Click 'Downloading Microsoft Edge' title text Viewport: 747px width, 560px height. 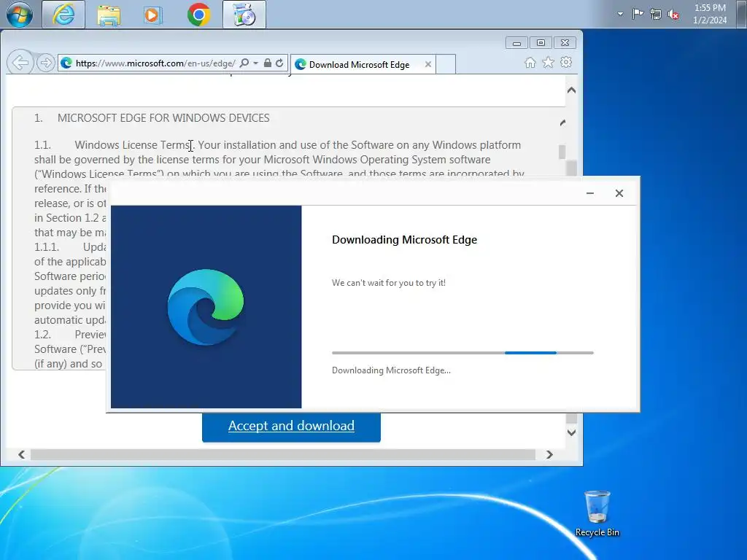click(x=404, y=239)
